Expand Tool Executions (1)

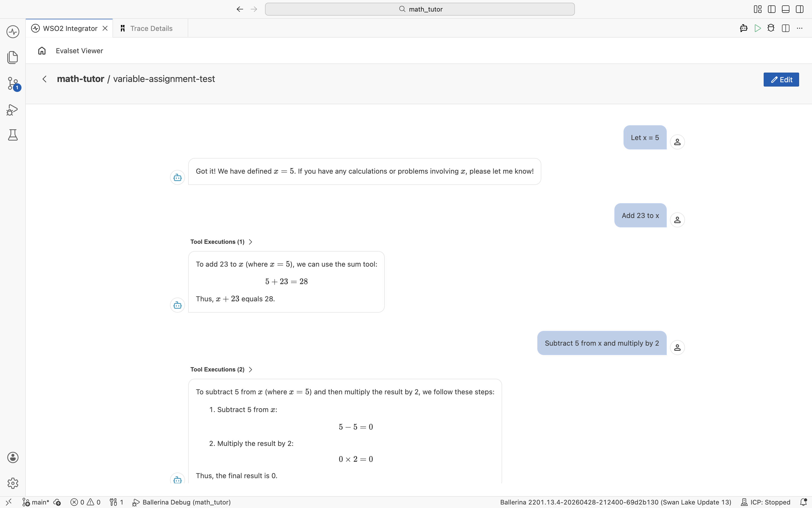pos(221,242)
